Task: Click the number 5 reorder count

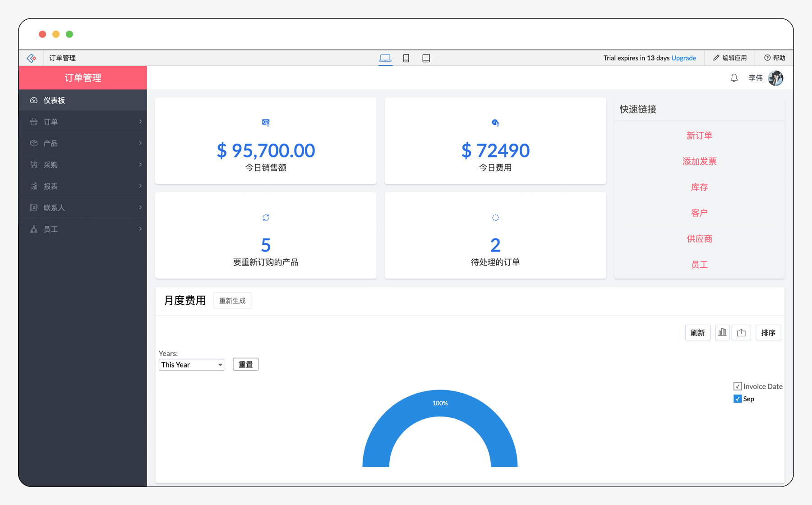Action: point(266,245)
